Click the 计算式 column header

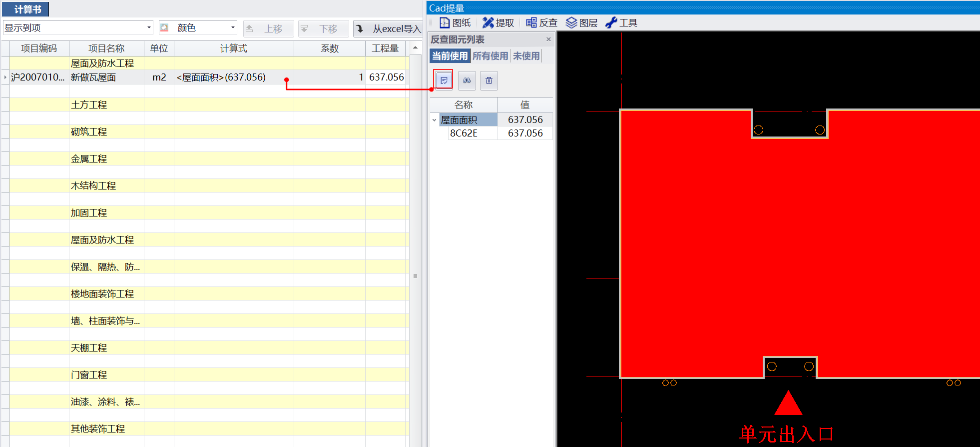tap(234, 48)
